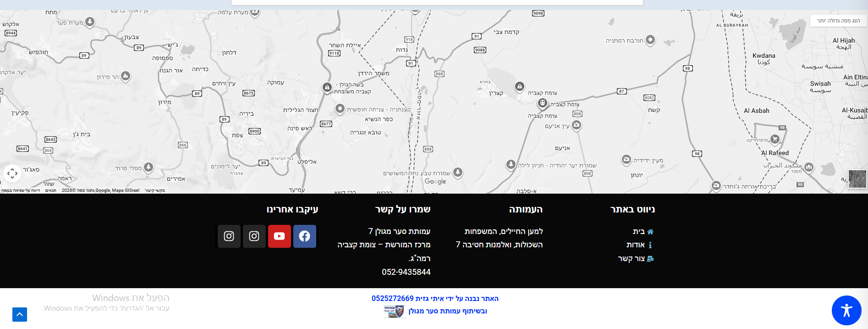The height and width of the screenshot is (329, 868).
Task: Click the מעין ידידיה camera marker
Action: click(x=626, y=159)
